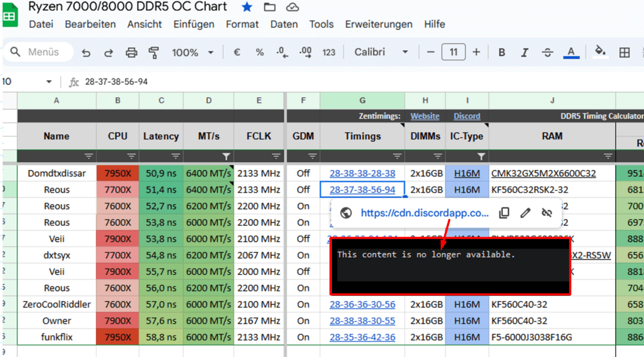
Task: Open the zoom 100% dropdown
Action: point(192,52)
